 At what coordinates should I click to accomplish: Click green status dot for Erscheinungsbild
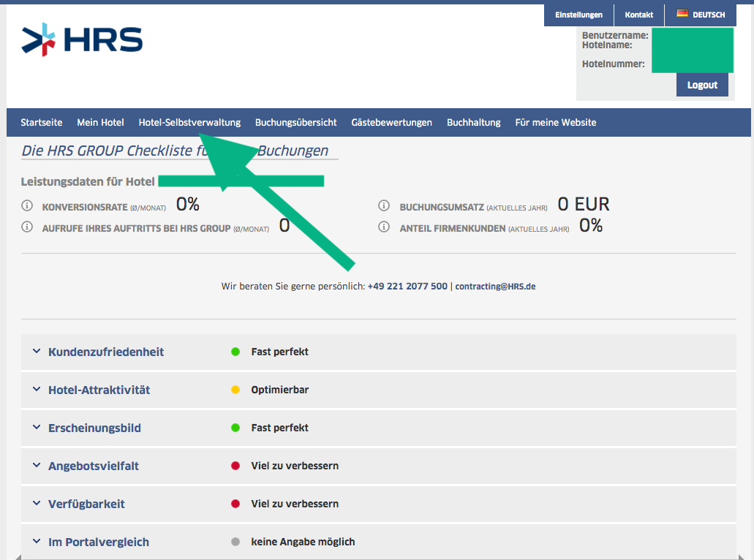click(x=235, y=428)
